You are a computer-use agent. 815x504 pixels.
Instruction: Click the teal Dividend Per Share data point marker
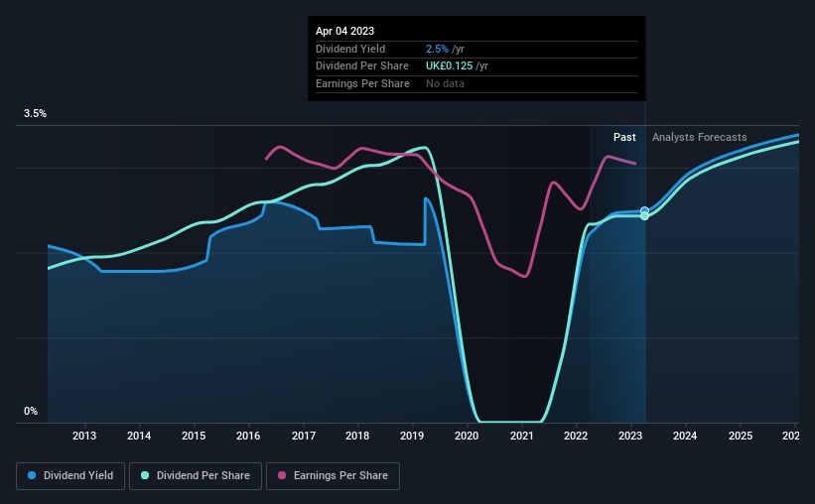(x=644, y=216)
